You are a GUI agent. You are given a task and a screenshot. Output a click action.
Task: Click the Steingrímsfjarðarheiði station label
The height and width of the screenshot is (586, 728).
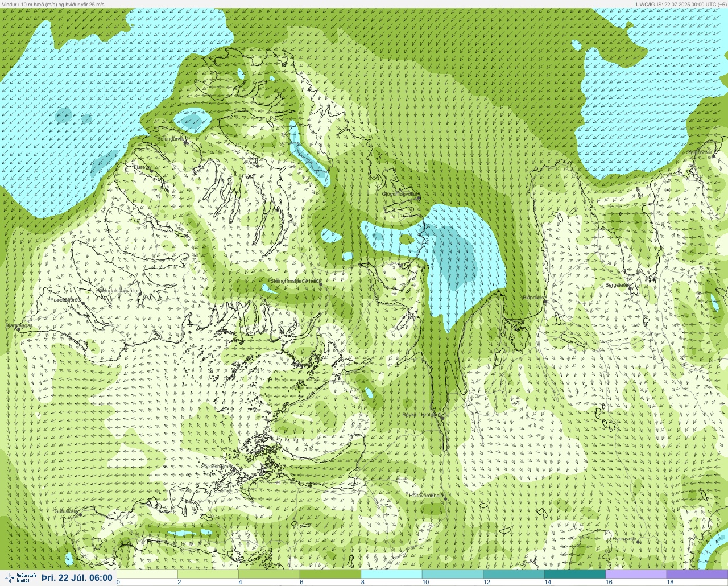(296, 280)
